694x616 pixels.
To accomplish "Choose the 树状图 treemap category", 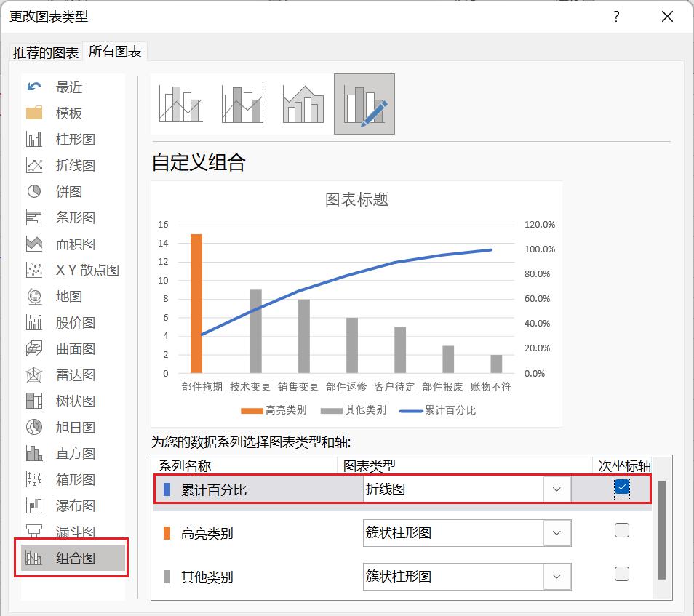I will (x=73, y=401).
